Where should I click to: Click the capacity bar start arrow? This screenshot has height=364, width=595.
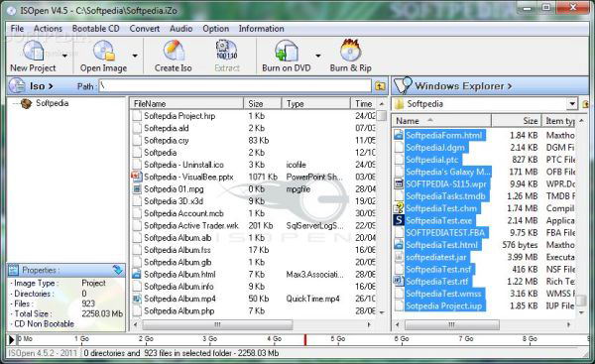(x=12, y=339)
